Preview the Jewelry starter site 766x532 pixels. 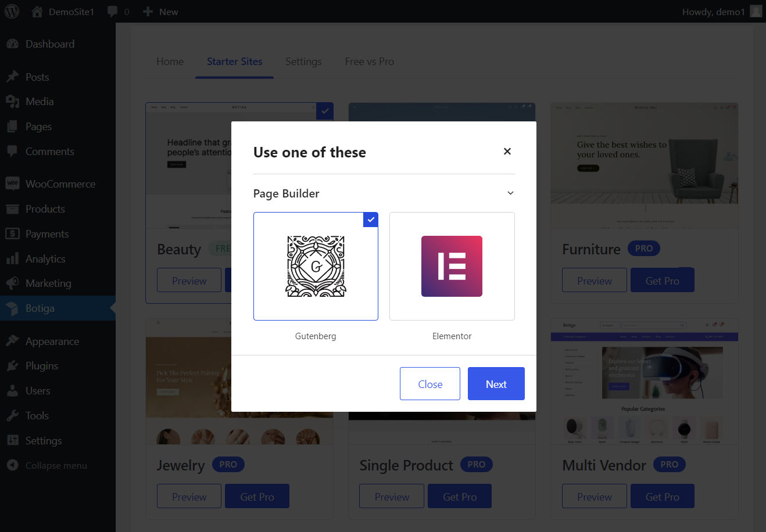click(189, 497)
